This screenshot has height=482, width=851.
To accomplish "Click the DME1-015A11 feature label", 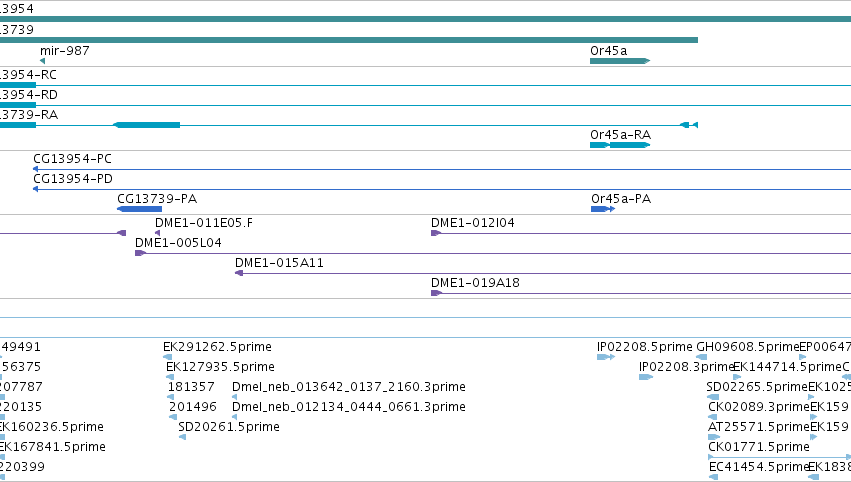I will coord(279,263).
